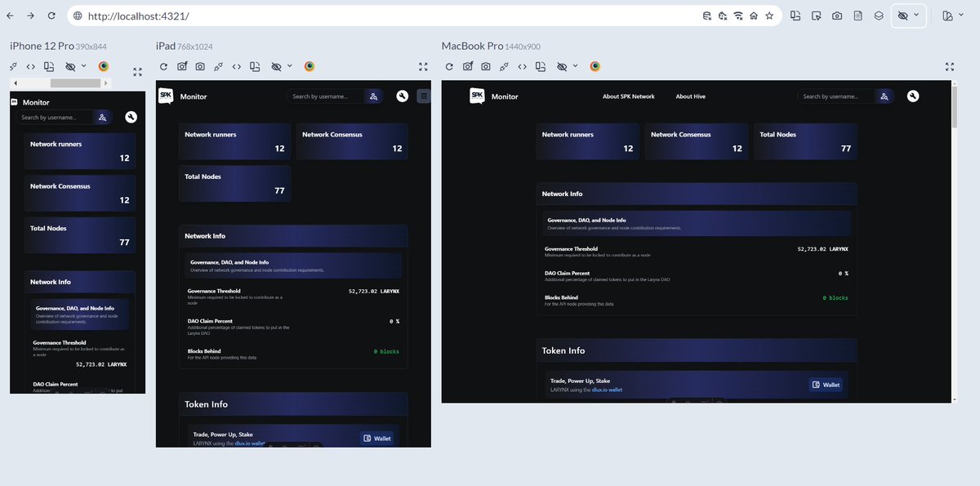
Task: Bookmark the page with star icon
Action: coord(769,16)
